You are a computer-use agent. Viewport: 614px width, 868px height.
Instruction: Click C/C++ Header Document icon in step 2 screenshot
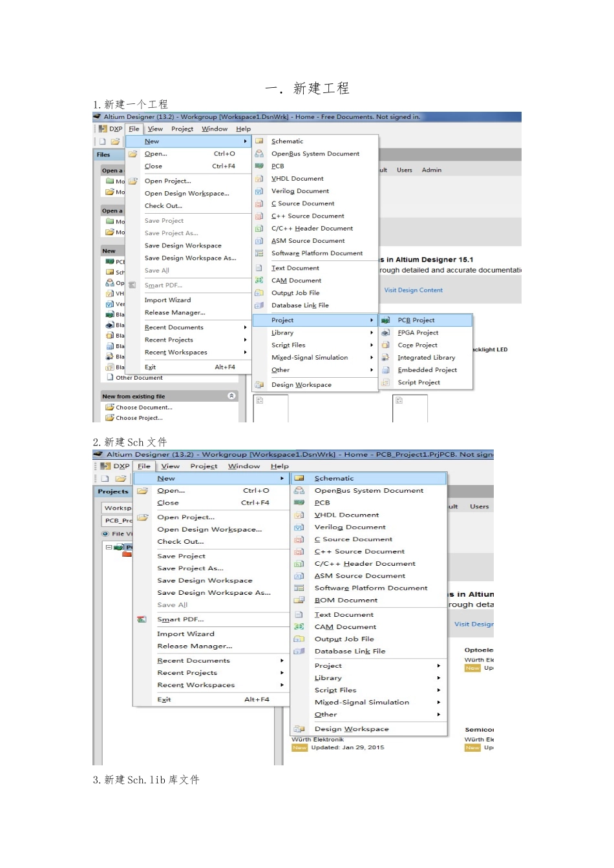point(299,564)
